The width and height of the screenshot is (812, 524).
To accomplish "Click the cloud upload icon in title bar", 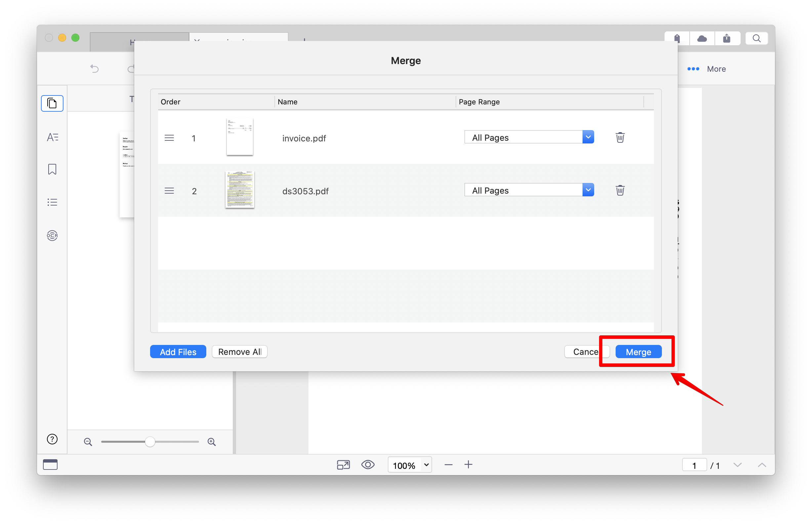I will pos(702,38).
